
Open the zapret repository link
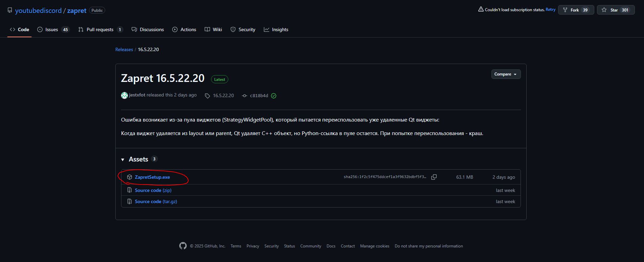pyautogui.click(x=77, y=10)
